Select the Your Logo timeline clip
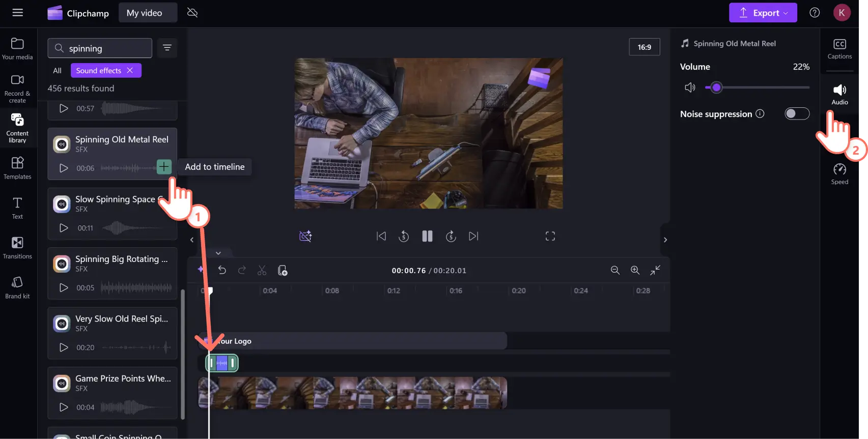Screen dimensions: 868x439 click(352, 341)
